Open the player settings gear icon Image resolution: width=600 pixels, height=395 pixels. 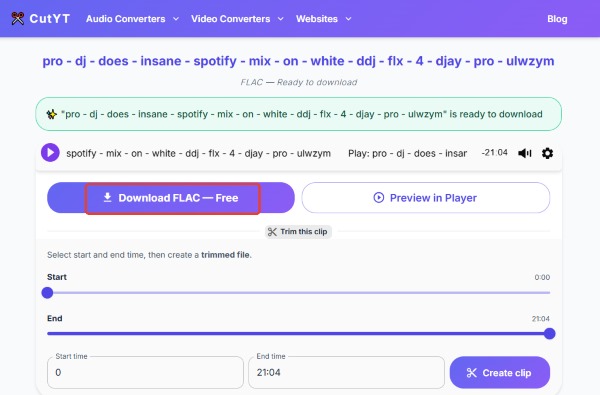tap(548, 153)
